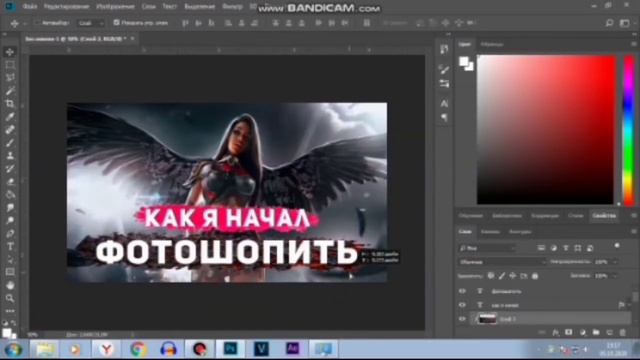Switch to the Каналы tab
Screen dimensions: 640x360
(490, 232)
